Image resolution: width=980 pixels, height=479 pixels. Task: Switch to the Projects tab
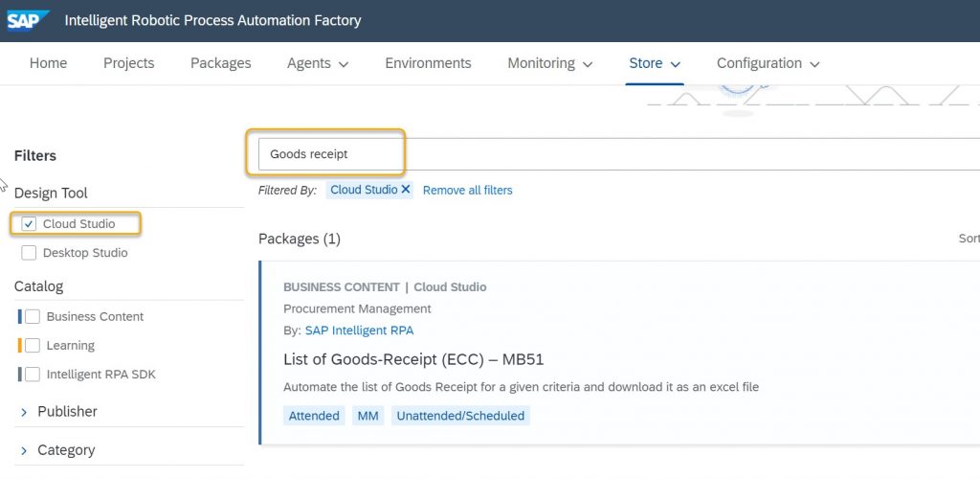click(129, 63)
